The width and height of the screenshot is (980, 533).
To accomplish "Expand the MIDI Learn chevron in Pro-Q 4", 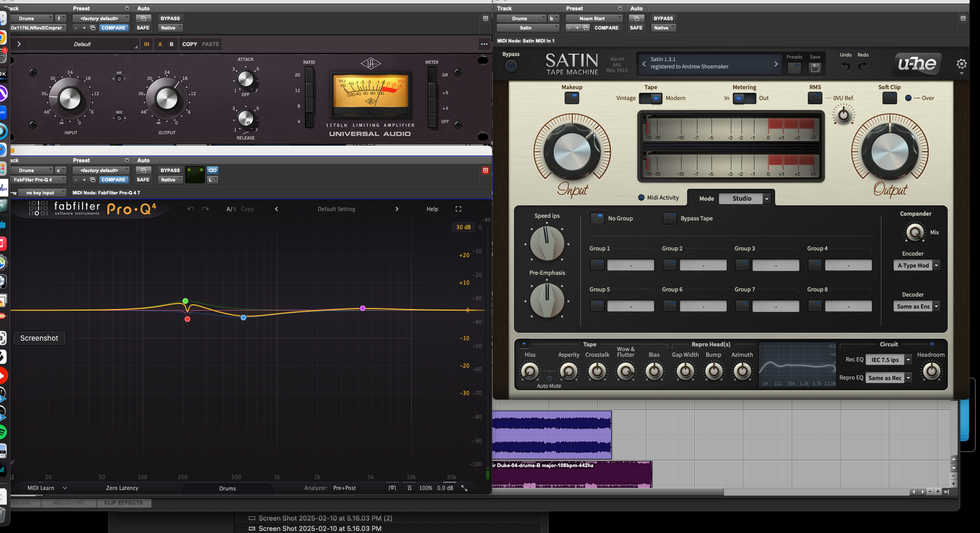I will coord(65,488).
